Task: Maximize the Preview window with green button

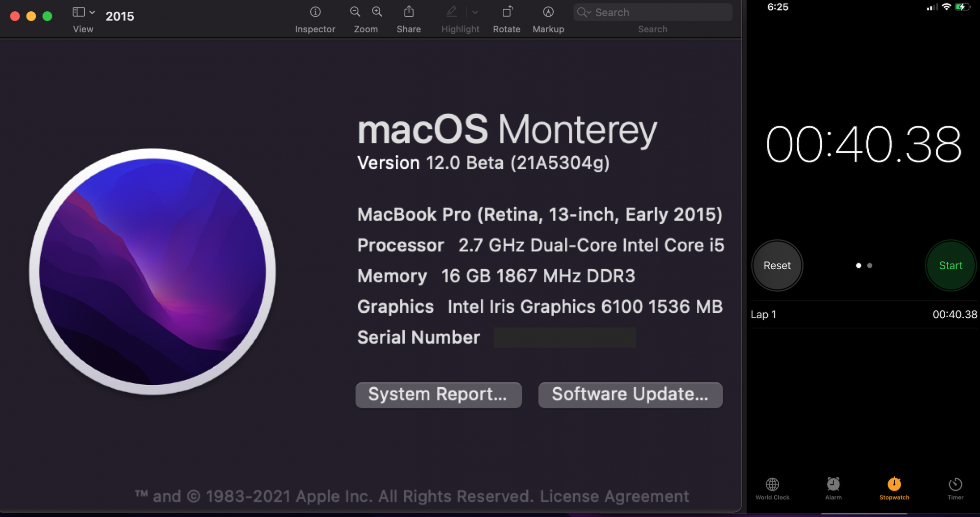Action: click(x=48, y=16)
